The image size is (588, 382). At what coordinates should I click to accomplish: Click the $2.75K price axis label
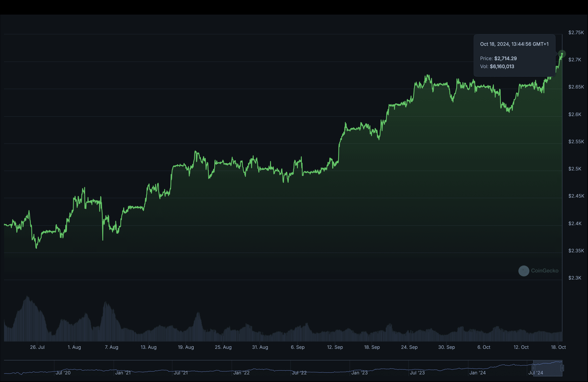[576, 32]
